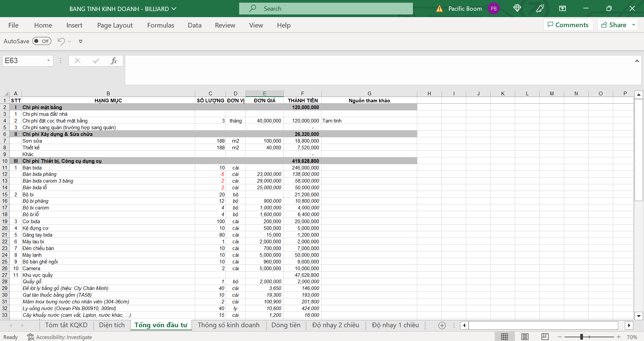The height and width of the screenshot is (341, 644).
Task: Expand the formula bar chevron
Action: click(637, 61)
